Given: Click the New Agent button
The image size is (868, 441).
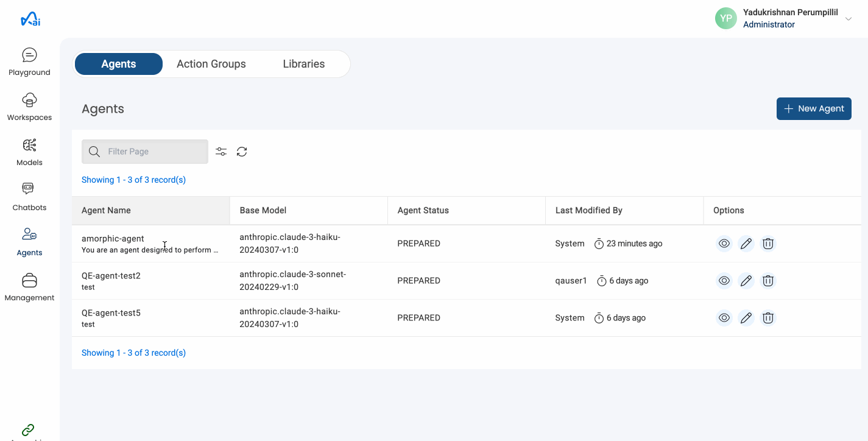Looking at the screenshot, I should tap(814, 108).
